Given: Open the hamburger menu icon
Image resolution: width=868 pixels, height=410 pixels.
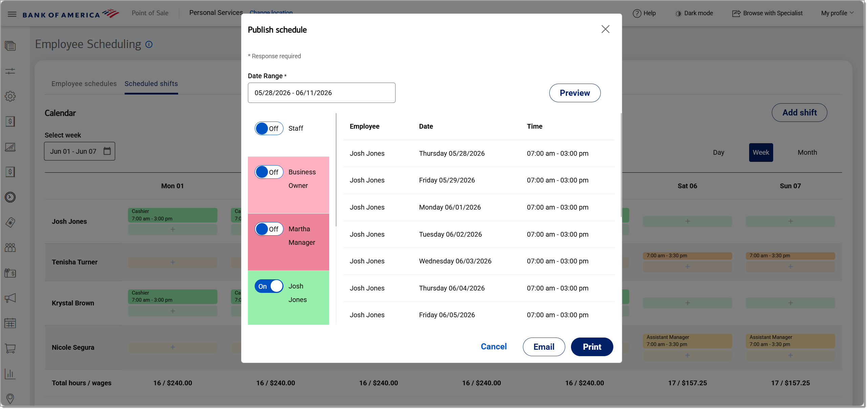Looking at the screenshot, I should [12, 14].
